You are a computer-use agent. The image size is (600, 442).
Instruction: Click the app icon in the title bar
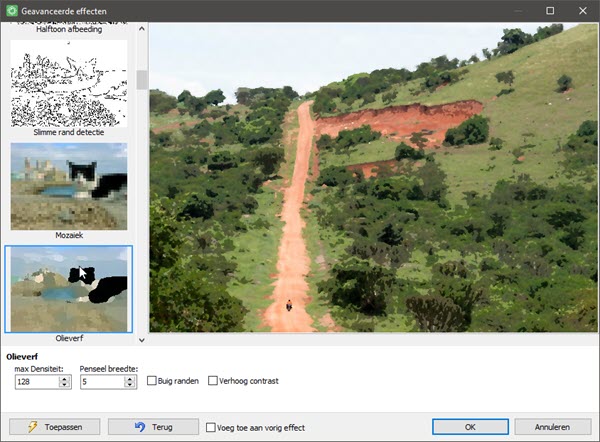pos(12,11)
